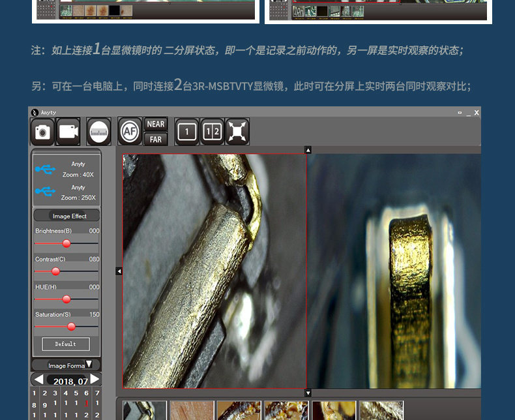Switch to split-screen 1|2 view
Viewport: 515px width, 420px height.
click(x=212, y=132)
